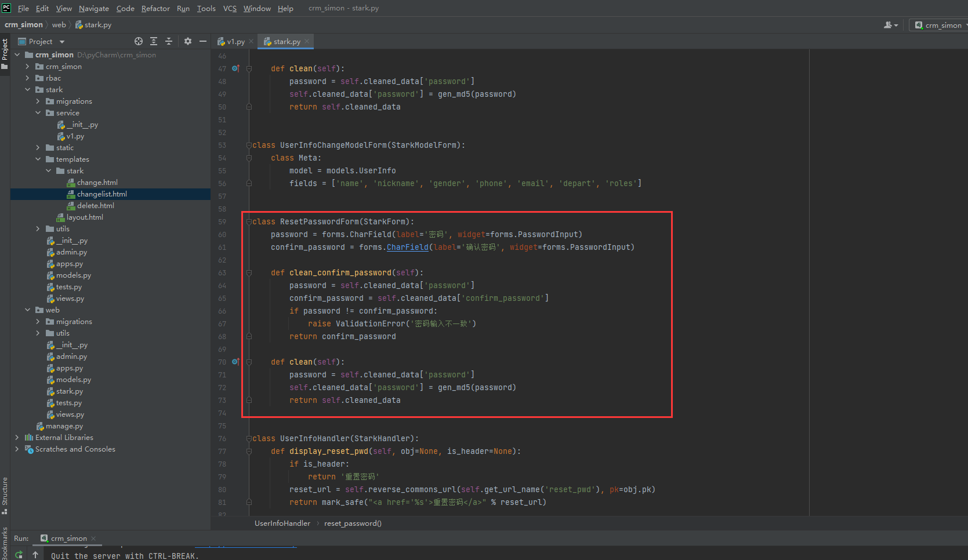
Task: Fold the UserInfoChangeModelForm class at line 53
Action: point(249,145)
